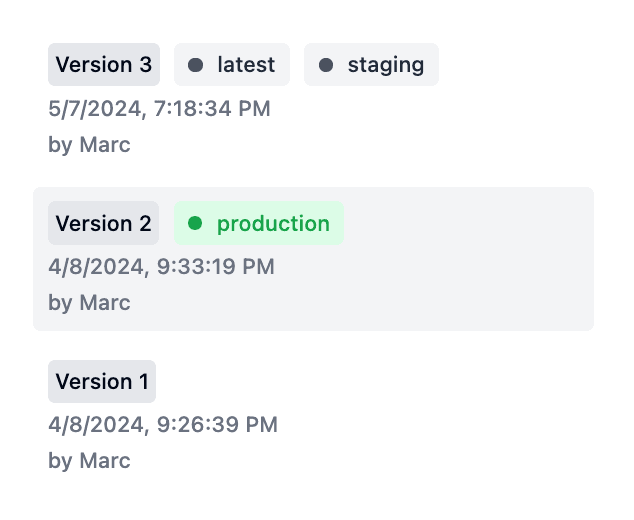Select the Version 3 badge

[104, 65]
